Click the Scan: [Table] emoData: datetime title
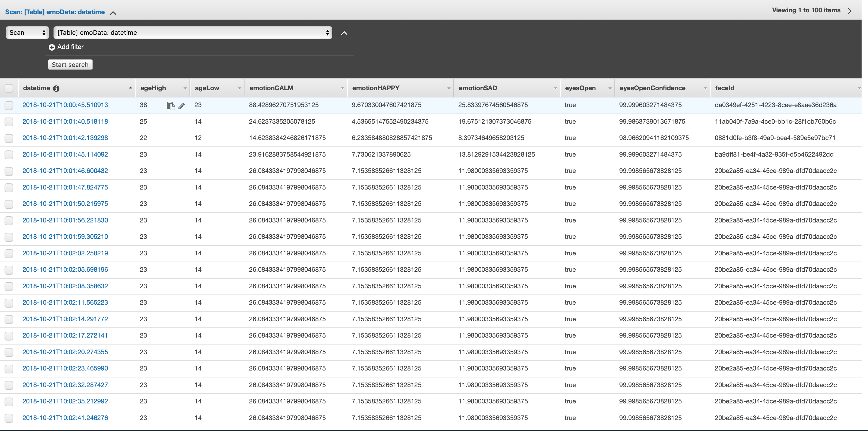868x431 pixels. [55, 12]
